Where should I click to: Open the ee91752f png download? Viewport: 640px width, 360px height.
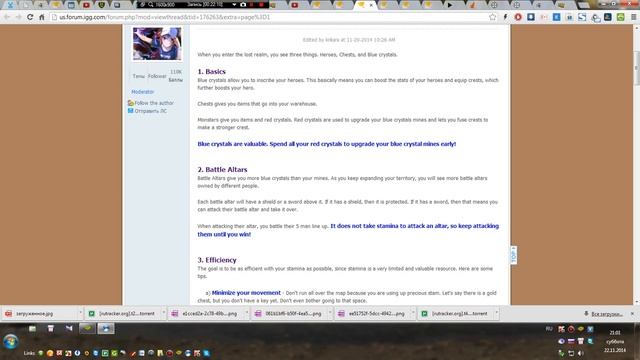click(x=373, y=313)
